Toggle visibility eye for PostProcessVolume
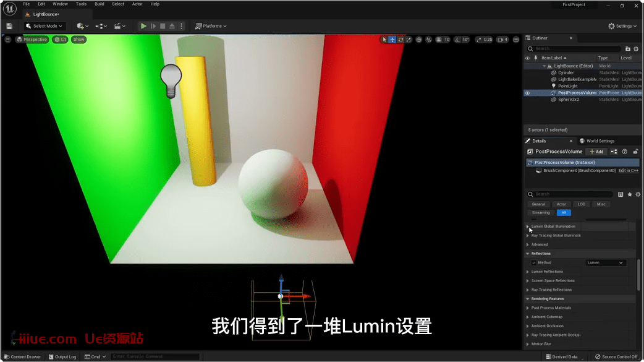 pos(527,93)
